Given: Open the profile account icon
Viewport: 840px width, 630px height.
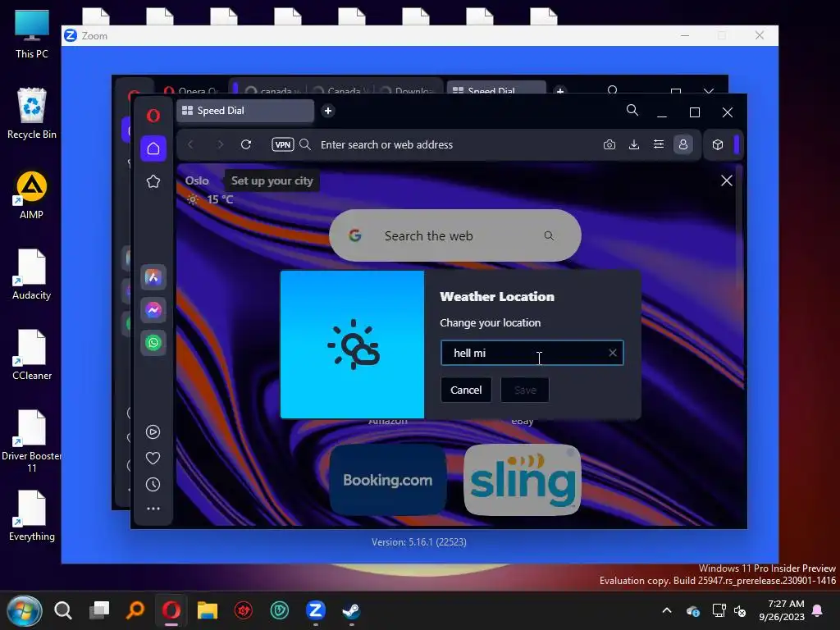Looking at the screenshot, I should [683, 144].
